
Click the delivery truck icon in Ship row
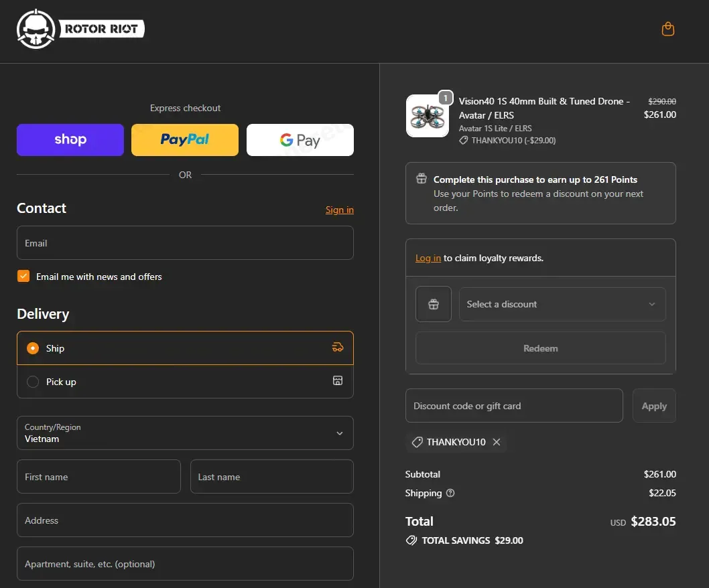coord(337,348)
